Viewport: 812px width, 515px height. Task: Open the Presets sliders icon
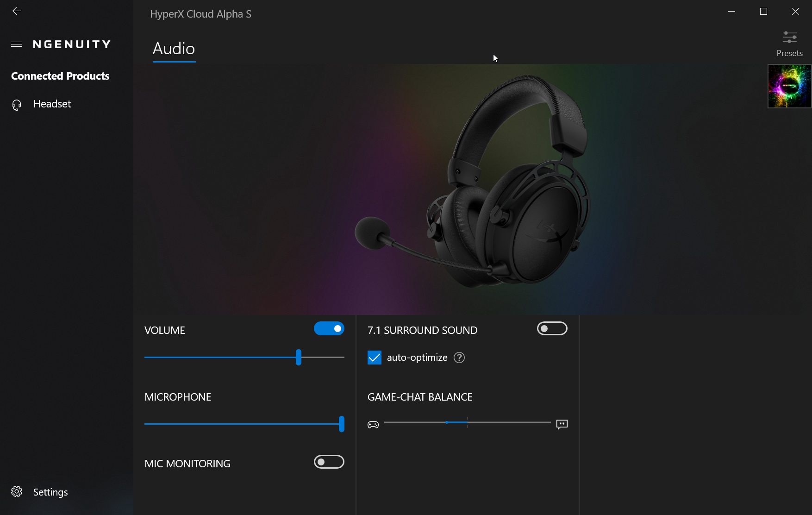[789, 37]
